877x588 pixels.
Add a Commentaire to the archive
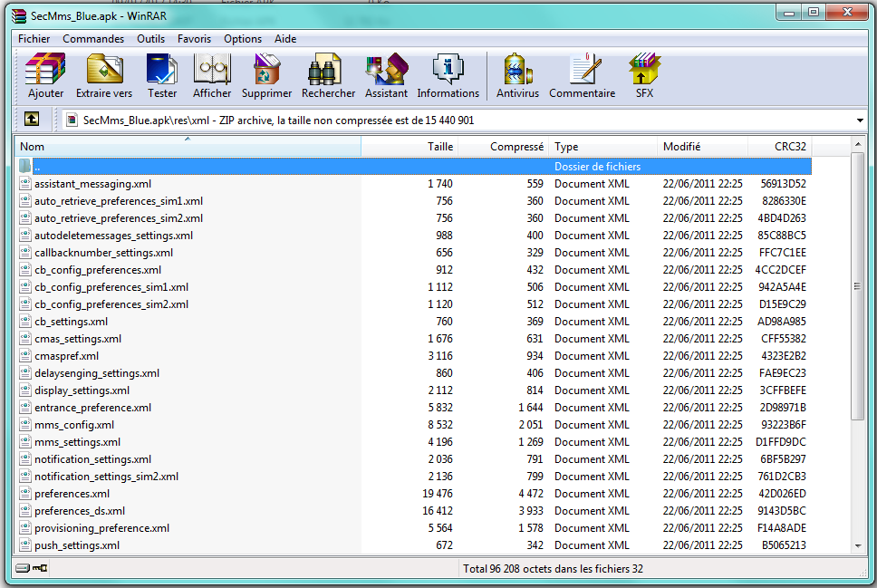[583, 76]
